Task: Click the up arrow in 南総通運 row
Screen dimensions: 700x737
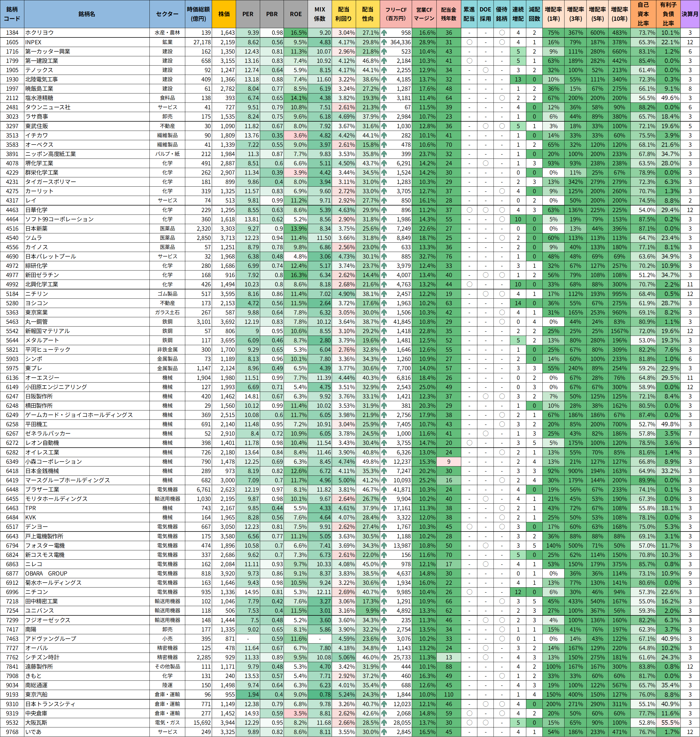Action: coord(384,685)
